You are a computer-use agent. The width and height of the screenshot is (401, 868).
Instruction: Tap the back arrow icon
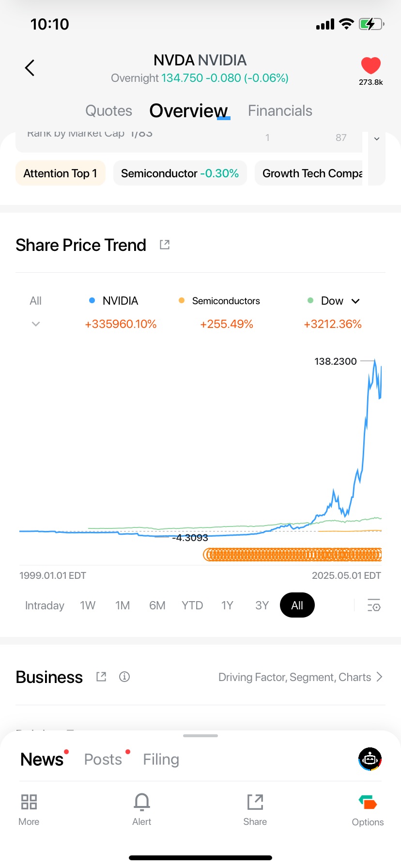pos(30,68)
